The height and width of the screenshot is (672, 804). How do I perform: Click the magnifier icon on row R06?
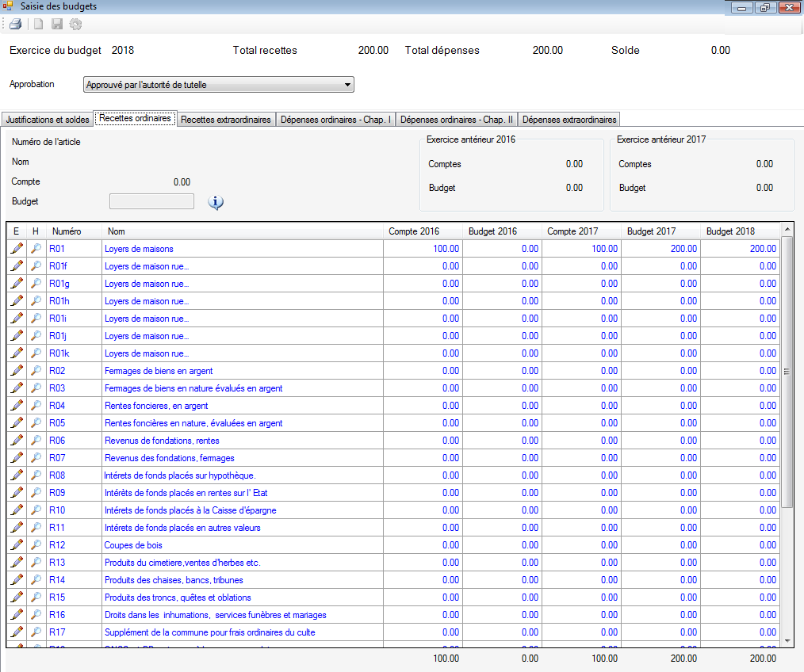click(x=36, y=441)
